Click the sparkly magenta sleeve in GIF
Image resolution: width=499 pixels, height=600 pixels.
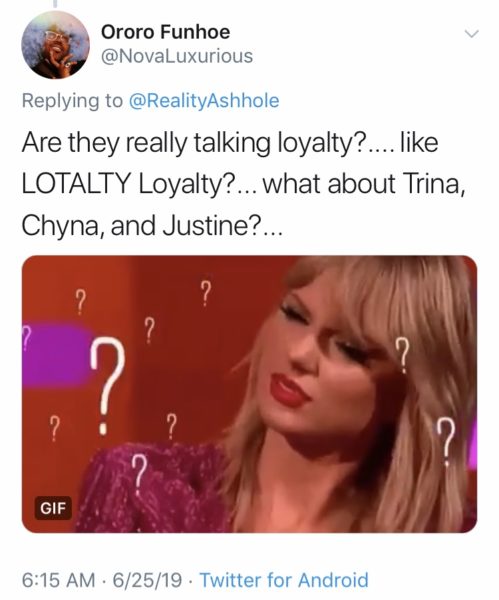tap(153, 488)
